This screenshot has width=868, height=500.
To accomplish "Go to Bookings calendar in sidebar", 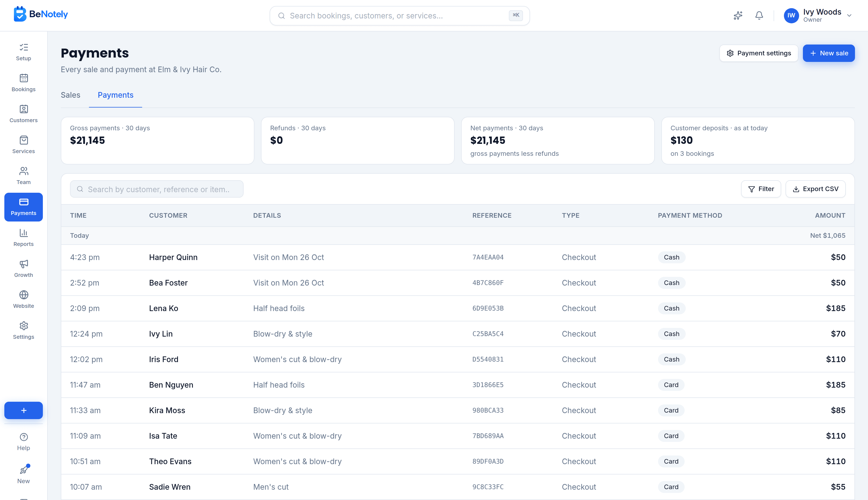I will pyautogui.click(x=23, y=83).
